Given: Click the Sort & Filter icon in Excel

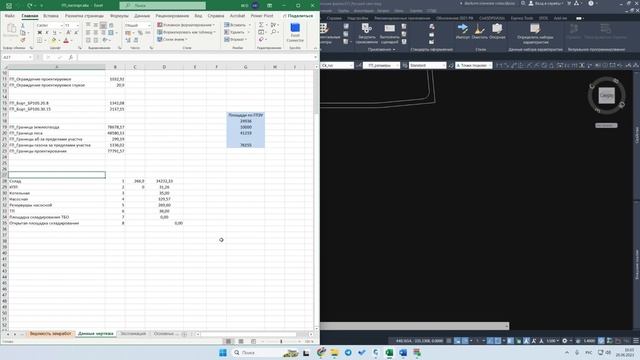Looking at the screenshot, I should pyautogui.click(x=273, y=25).
